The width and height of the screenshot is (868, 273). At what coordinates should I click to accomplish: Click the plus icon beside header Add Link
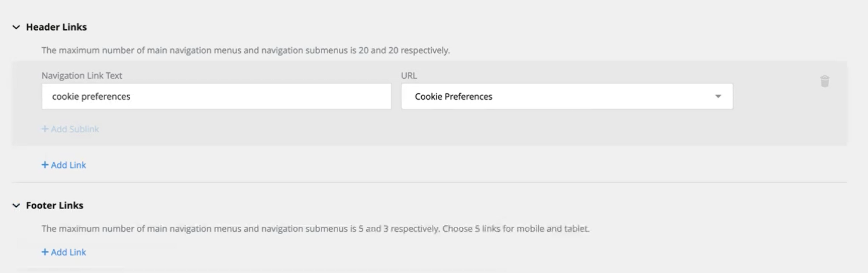point(45,165)
